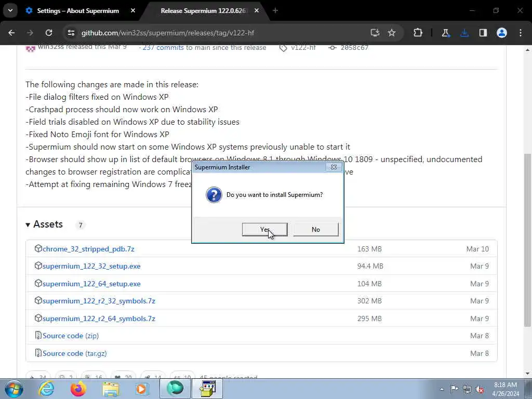Open the Windows Start menu
Screen dimensions: 532x399
click(x=14, y=389)
